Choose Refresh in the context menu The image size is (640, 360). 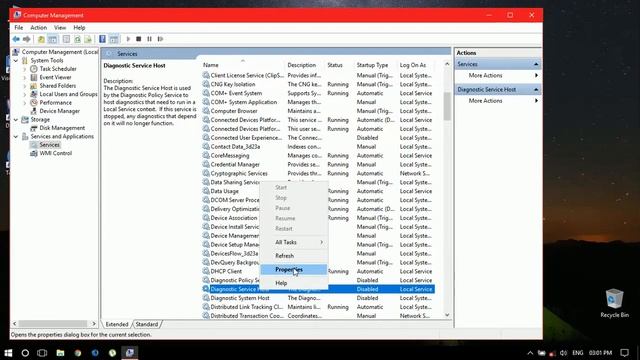pyautogui.click(x=293, y=256)
